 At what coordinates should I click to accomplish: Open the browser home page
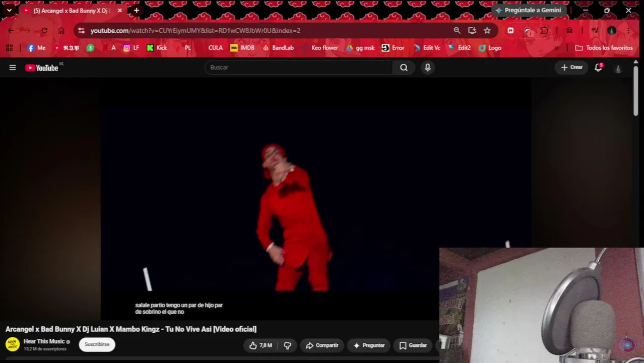click(61, 31)
